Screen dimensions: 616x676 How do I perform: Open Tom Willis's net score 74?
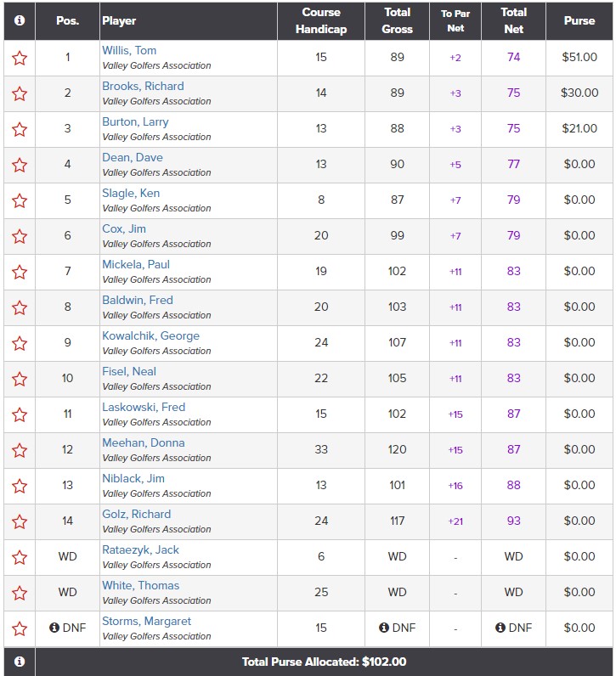513,58
